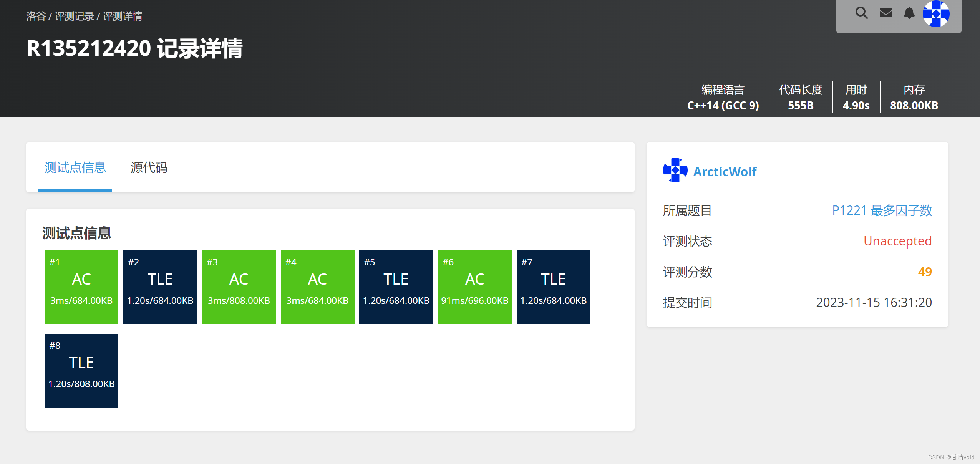Click the code length 555B value
Screen dimensions: 980x464
point(801,105)
